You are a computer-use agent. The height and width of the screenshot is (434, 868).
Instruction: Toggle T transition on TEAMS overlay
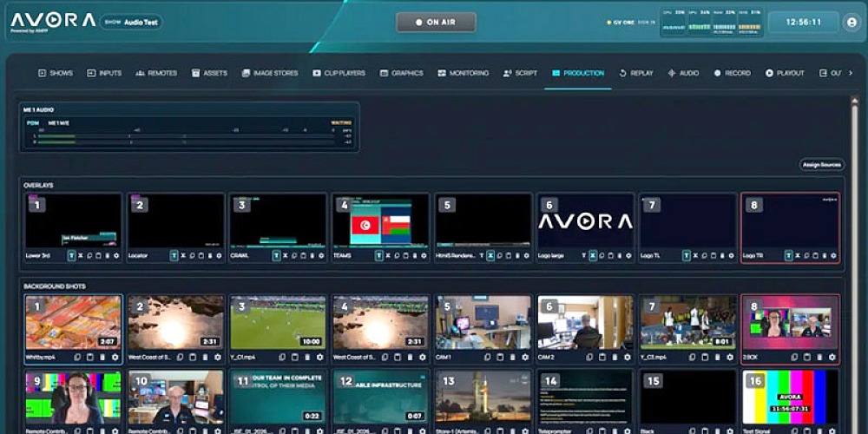click(379, 256)
